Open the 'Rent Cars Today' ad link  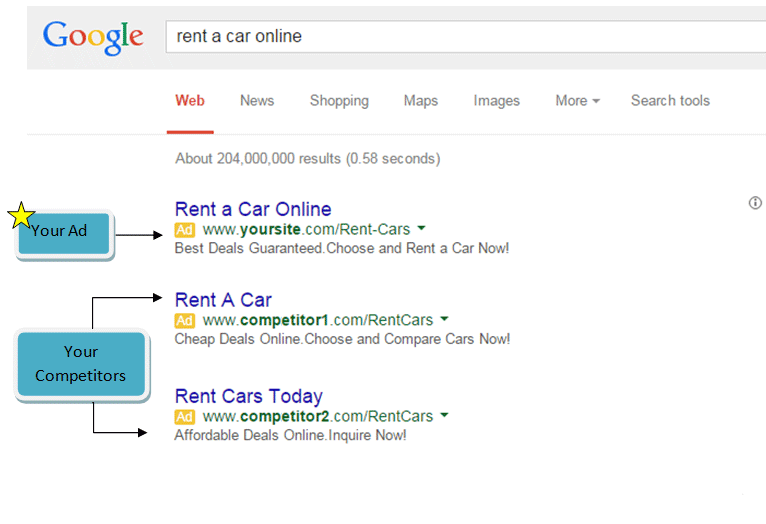(249, 396)
